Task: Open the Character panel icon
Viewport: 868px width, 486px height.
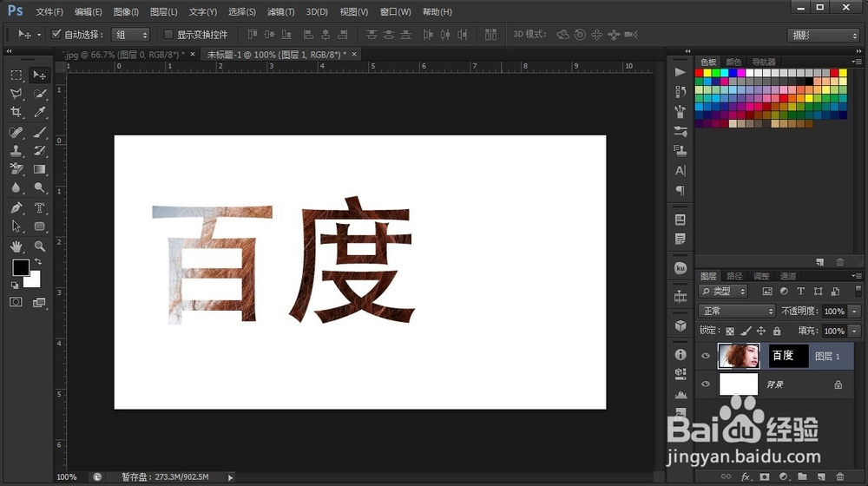Action: point(681,170)
